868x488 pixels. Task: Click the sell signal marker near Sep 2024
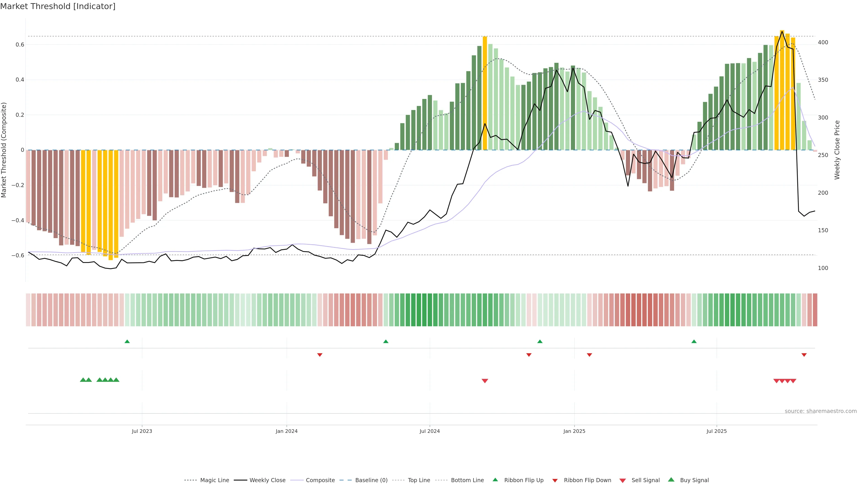pos(485,381)
